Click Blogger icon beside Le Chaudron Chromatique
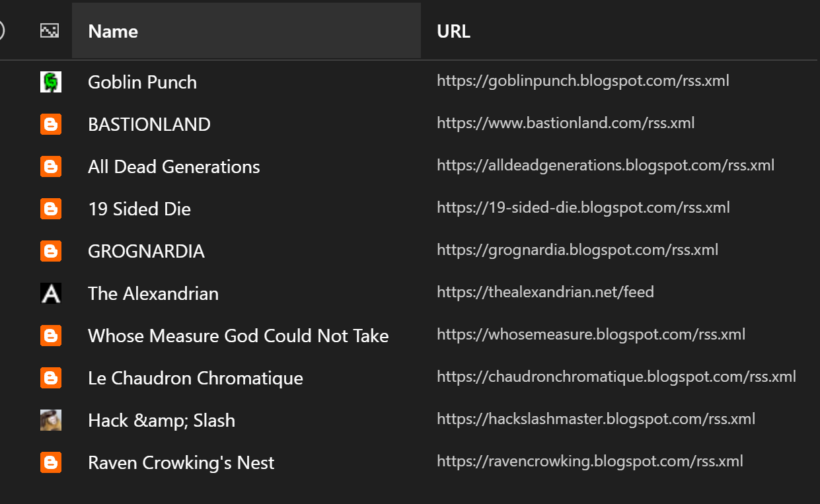 pos(51,378)
